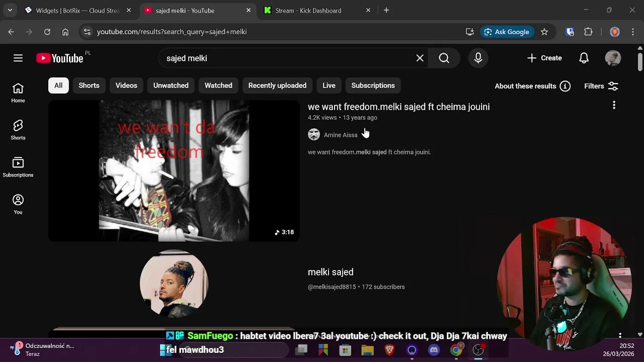Click Amine Aissa channel avatar
Image resolution: width=644 pixels, height=362 pixels.
[x=314, y=134]
